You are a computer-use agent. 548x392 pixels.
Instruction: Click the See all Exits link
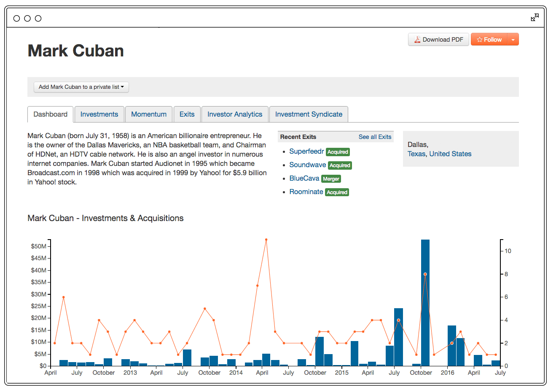375,137
